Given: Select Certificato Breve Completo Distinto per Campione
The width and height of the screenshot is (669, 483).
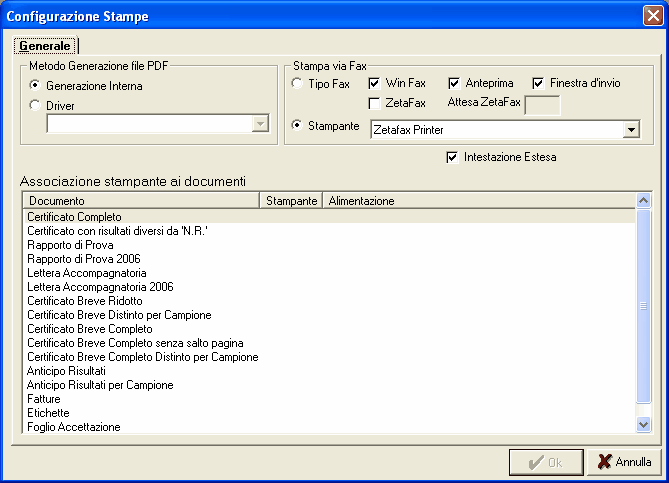Looking at the screenshot, I should pos(330,357).
